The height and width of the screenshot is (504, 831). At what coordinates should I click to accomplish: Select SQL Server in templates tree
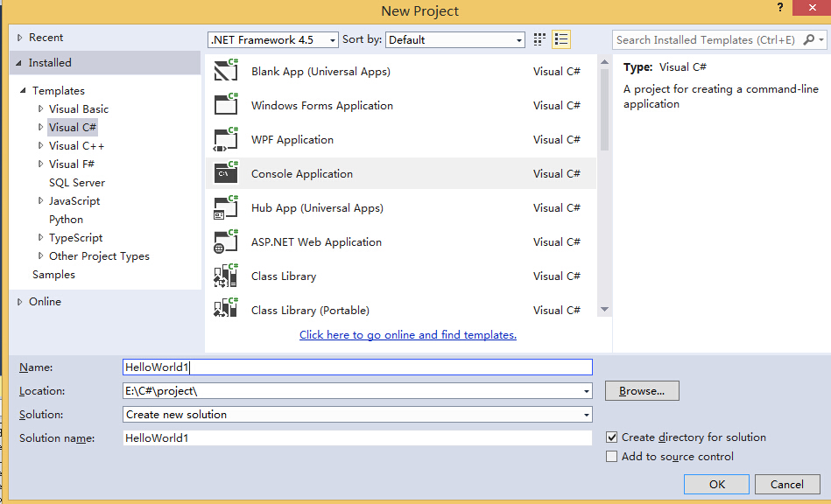pos(77,183)
